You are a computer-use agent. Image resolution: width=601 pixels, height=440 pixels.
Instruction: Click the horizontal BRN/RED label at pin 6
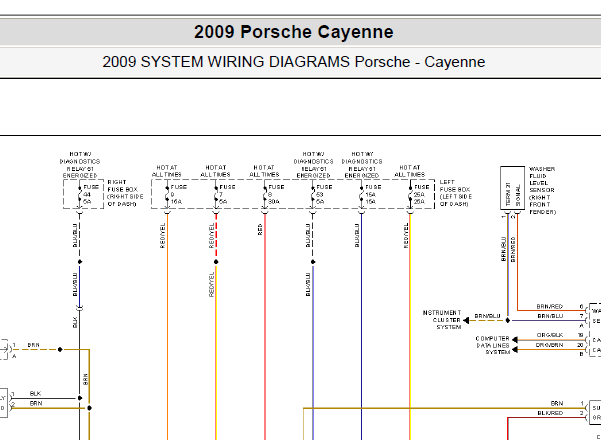pyautogui.click(x=550, y=306)
